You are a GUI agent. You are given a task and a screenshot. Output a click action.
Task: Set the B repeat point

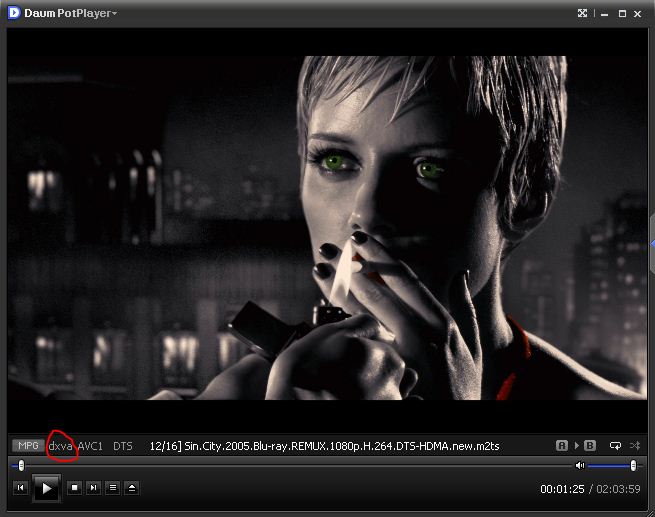590,445
